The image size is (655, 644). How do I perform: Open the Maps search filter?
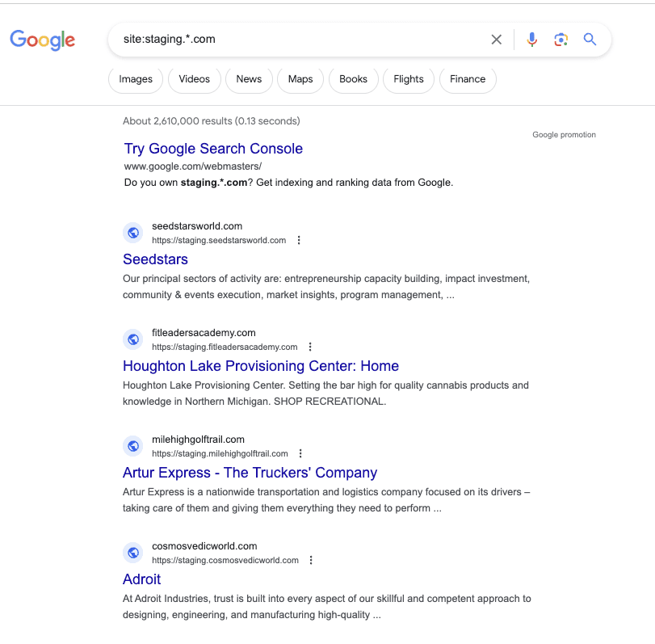tap(300, 79)
